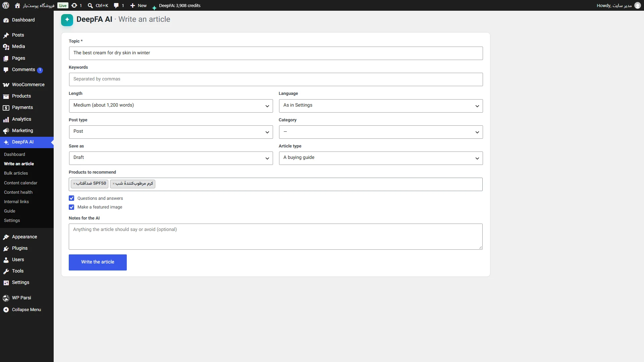Open the Guide submenu item
Viewport: 644px width, 362px height.
coord(10,211)
